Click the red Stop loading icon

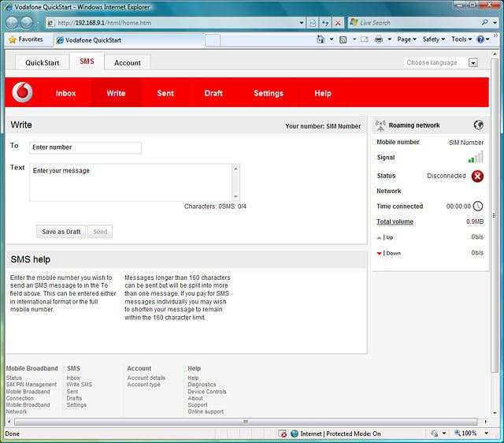[338, 23]
